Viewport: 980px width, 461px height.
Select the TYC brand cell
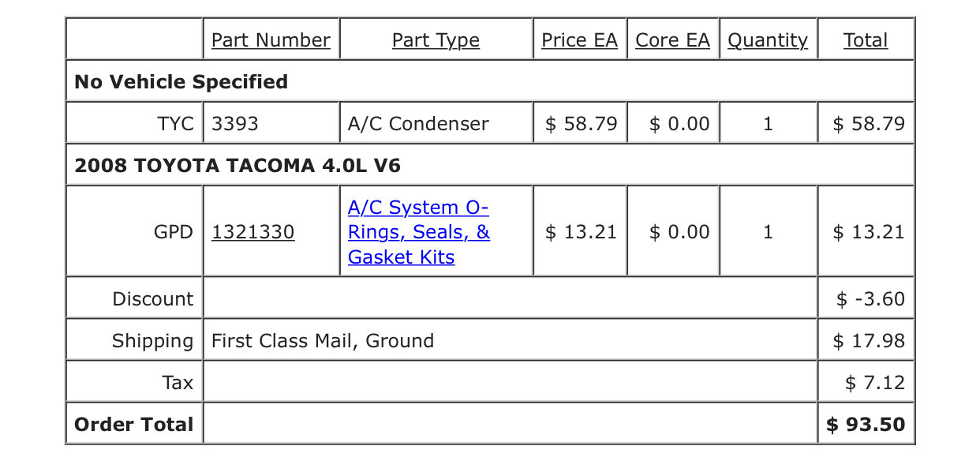[x=134, y=123]
